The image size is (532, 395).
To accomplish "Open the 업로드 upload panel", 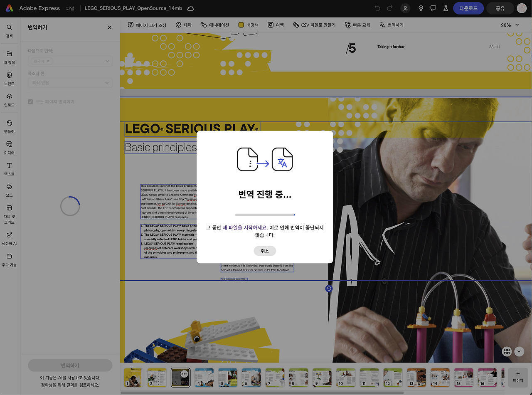I will click(9, 100).
